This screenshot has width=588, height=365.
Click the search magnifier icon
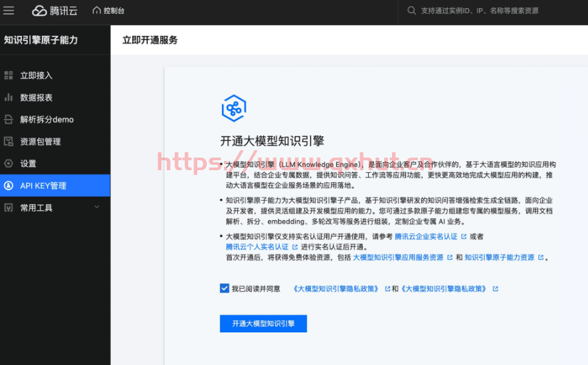(412, 11)
